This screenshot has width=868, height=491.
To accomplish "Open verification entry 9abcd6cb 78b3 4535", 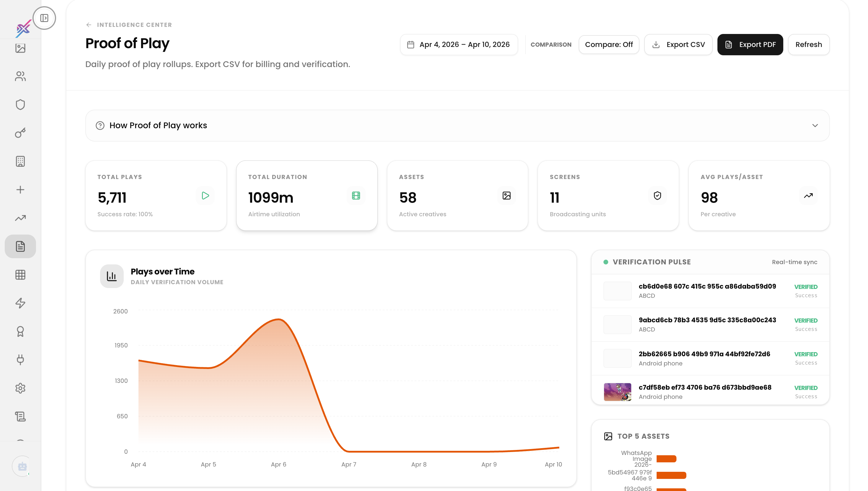I will 710,324.
